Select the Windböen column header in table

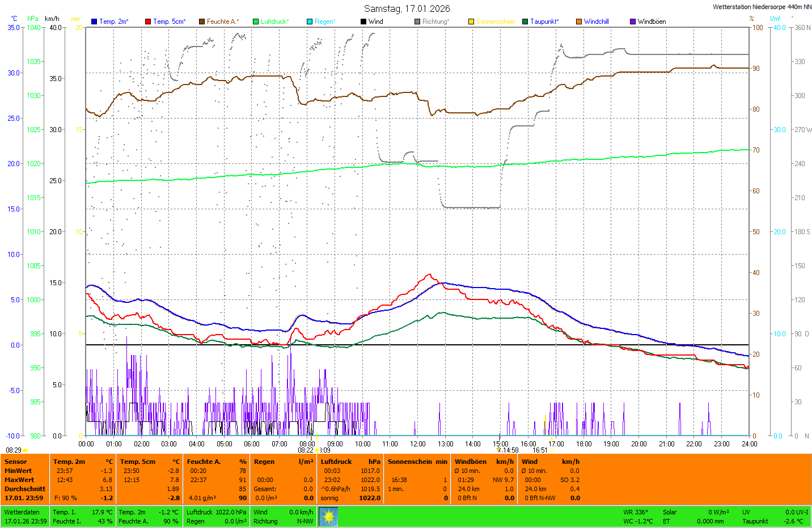(x=471, y=462)
